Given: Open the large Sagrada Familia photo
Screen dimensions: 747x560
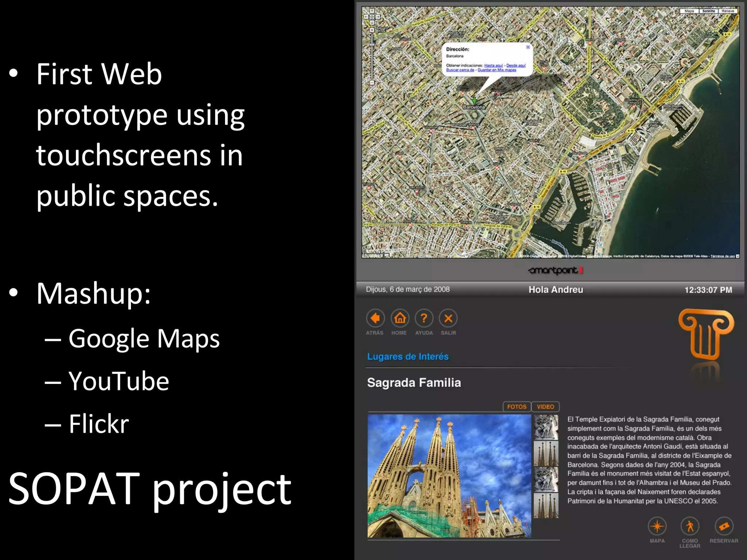Looking at the screenshot, I should pyautogui.click(x=449, y=476).
